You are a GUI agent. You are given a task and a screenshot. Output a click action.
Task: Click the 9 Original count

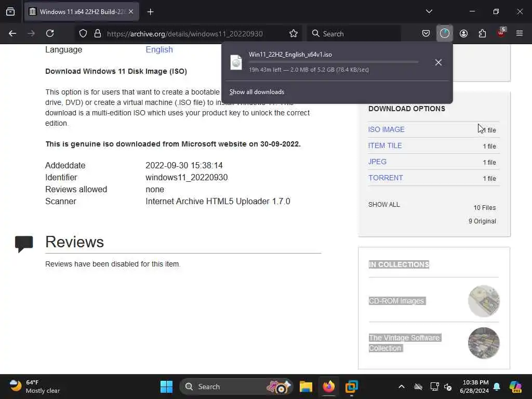point(482,221)
